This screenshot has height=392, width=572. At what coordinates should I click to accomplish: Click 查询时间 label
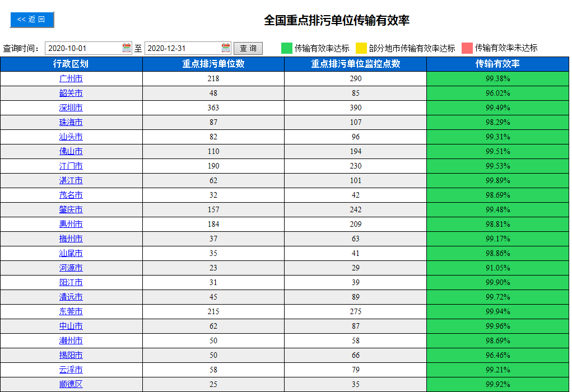(x=21, y=48)
